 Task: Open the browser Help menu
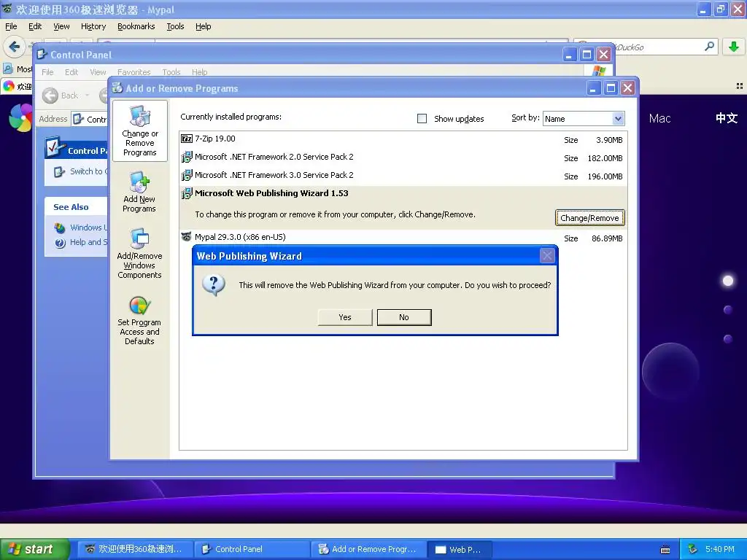(x=204, y=26)
